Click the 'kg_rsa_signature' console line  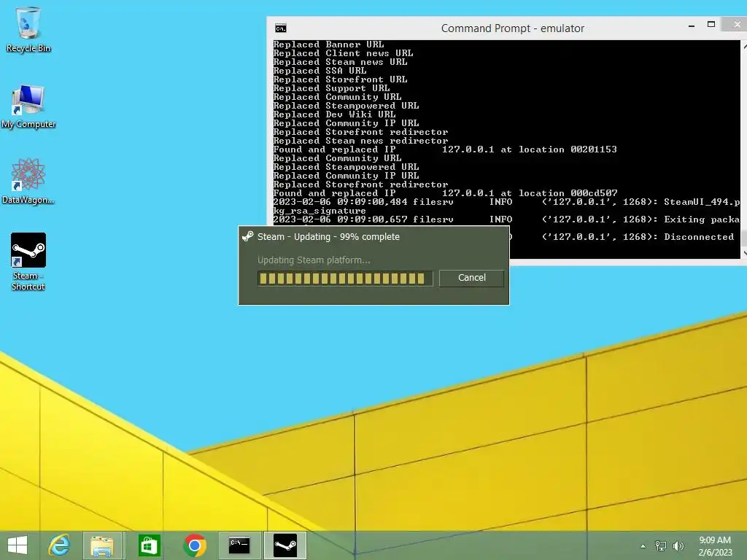tap(320, 211)
